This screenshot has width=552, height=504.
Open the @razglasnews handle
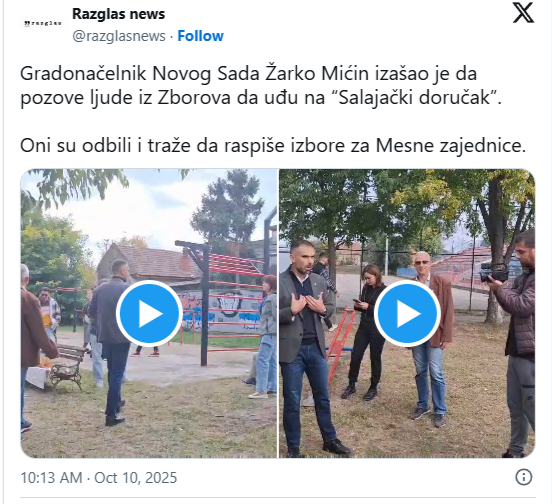119,36
